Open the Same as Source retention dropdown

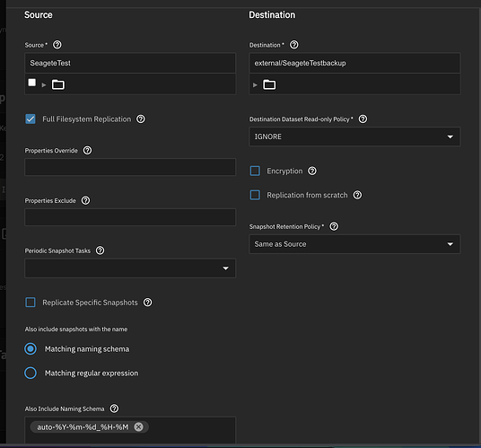click(354, 244)
